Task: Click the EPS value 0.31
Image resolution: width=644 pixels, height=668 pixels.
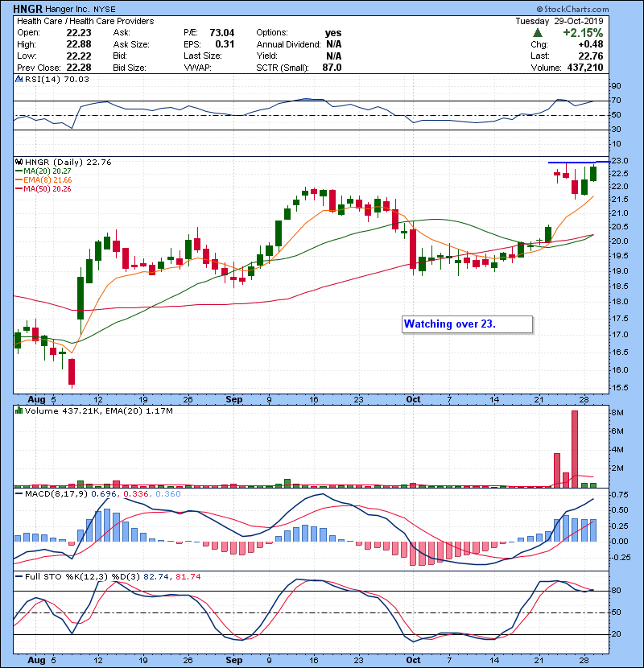Action: [225, 44]
